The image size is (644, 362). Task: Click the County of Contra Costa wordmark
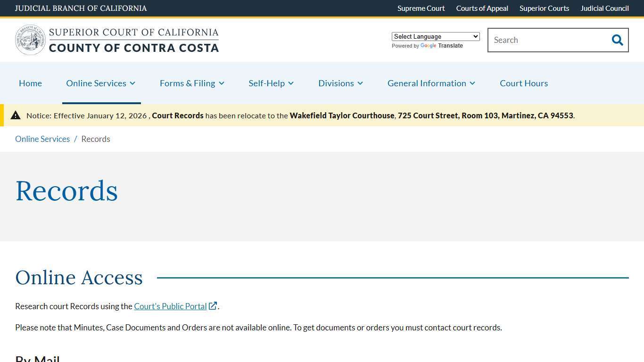pyautogui.click(x=135, y=48)
